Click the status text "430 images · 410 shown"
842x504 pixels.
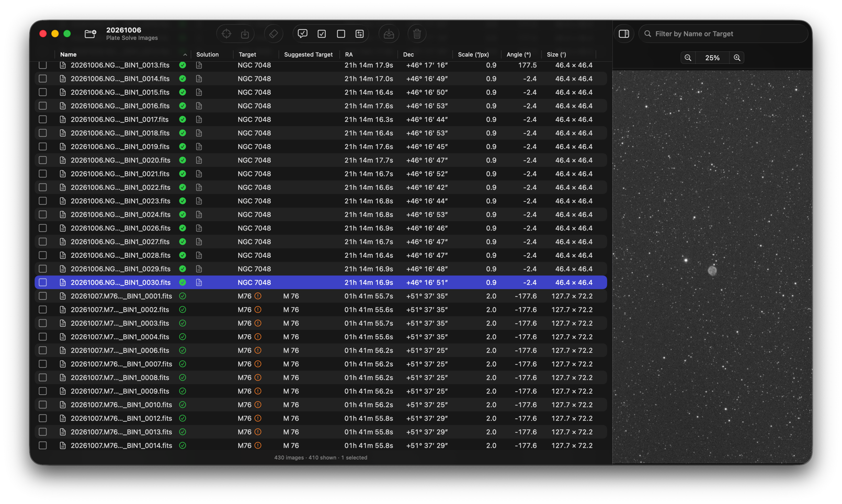tap(305, 457)
